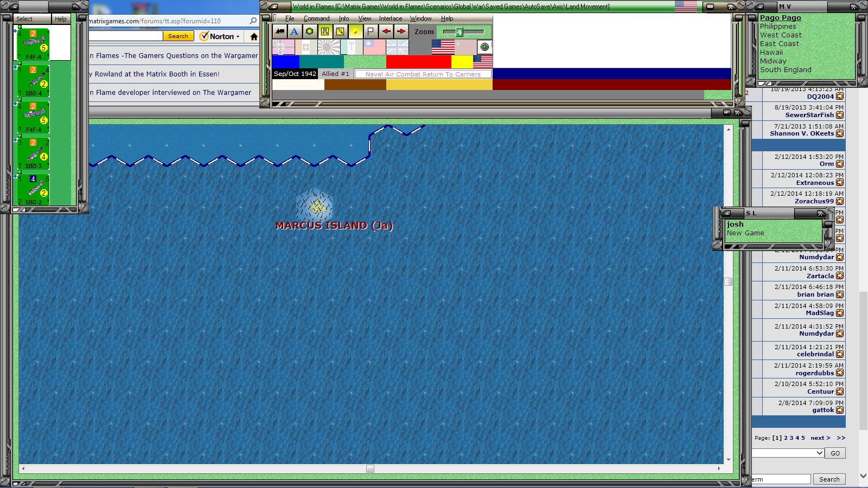Screen dimensions: 868x488
Task: Jump to East Coast map view
Action: coord(779,44)
